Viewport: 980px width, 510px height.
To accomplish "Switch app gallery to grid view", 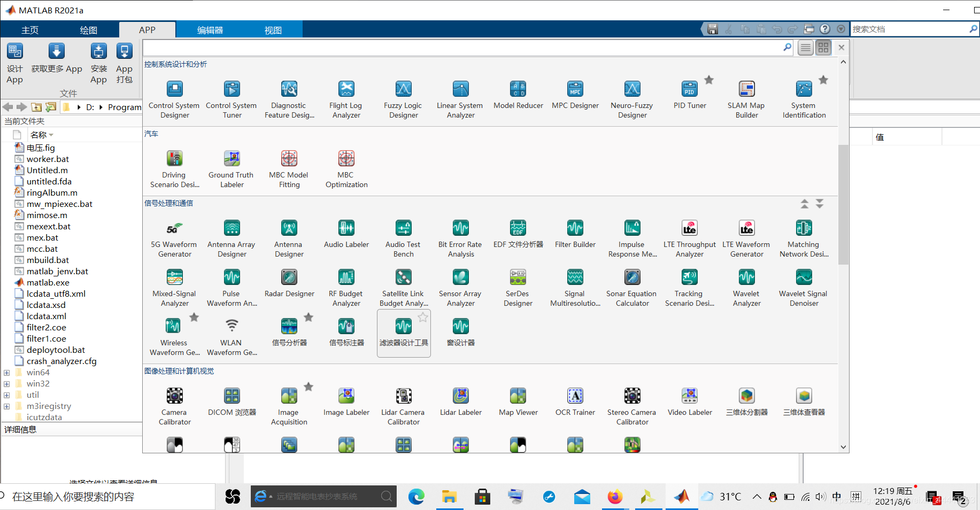I will coord(823,48).
